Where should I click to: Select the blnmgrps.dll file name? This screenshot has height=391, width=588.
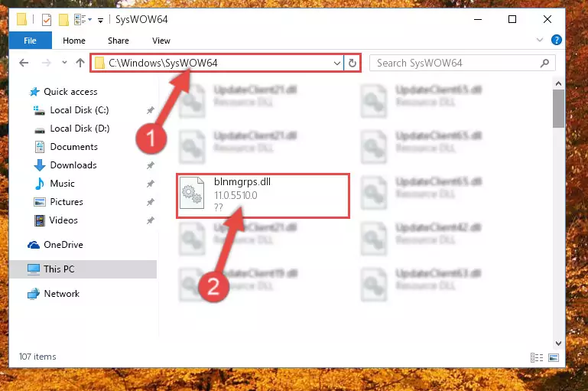pos(242,181)
